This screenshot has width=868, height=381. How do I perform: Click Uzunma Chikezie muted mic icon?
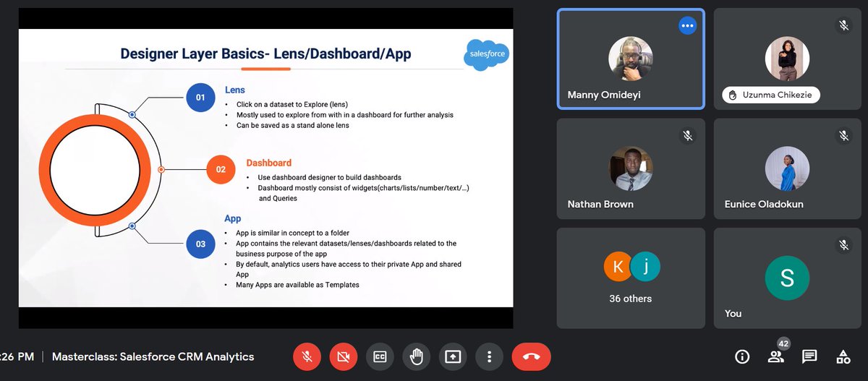[x=843, y=25]
